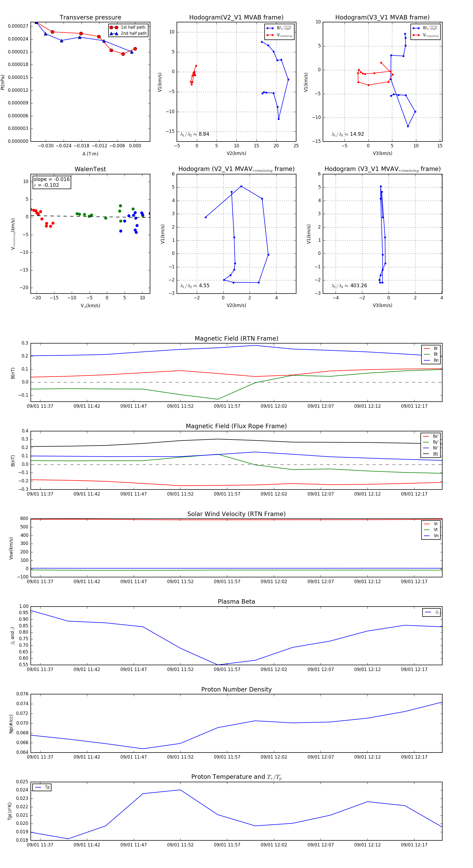
Task: Click the 'r = -0.102' annotation
Action: (x=47, y=185)
